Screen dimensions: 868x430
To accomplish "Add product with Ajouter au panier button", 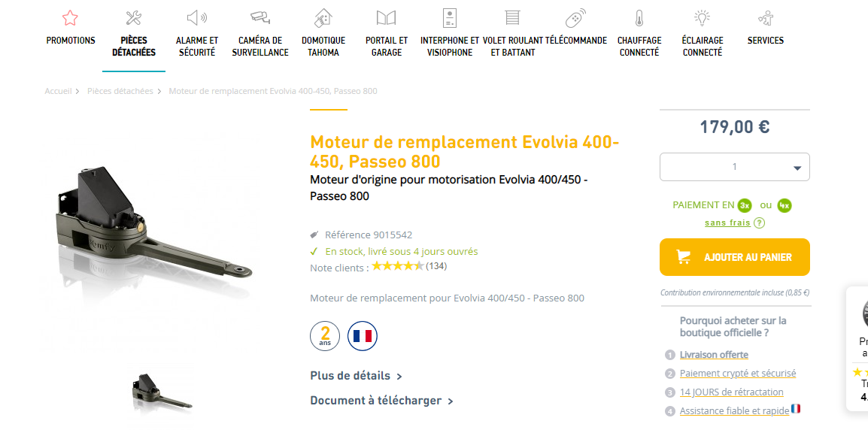I will pyautogui.click(x=734, y=257).
